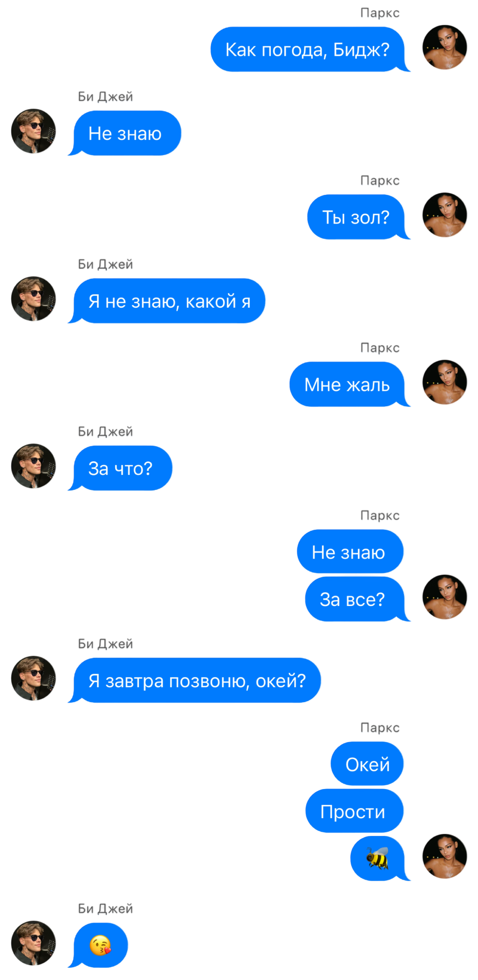This screenshot has height=980, width=478.
Task: Select the 'За что?' message
Action: tap(121, 468)
